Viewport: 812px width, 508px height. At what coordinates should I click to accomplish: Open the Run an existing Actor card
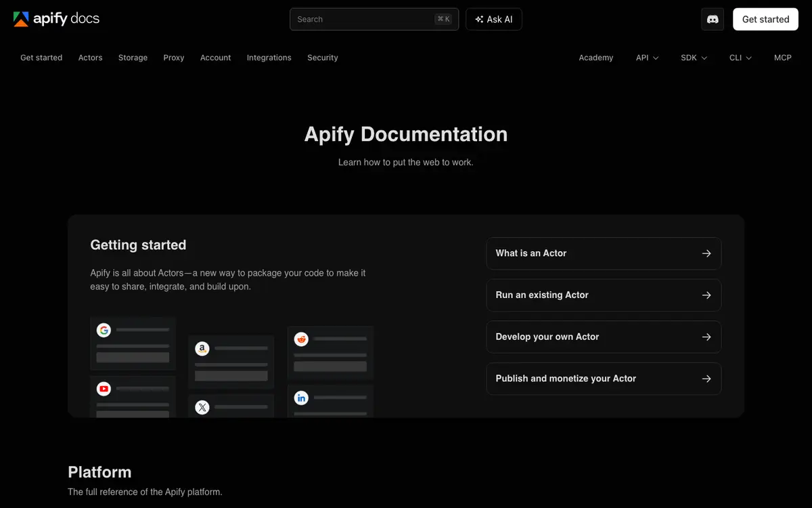click(x=604, y=295)
